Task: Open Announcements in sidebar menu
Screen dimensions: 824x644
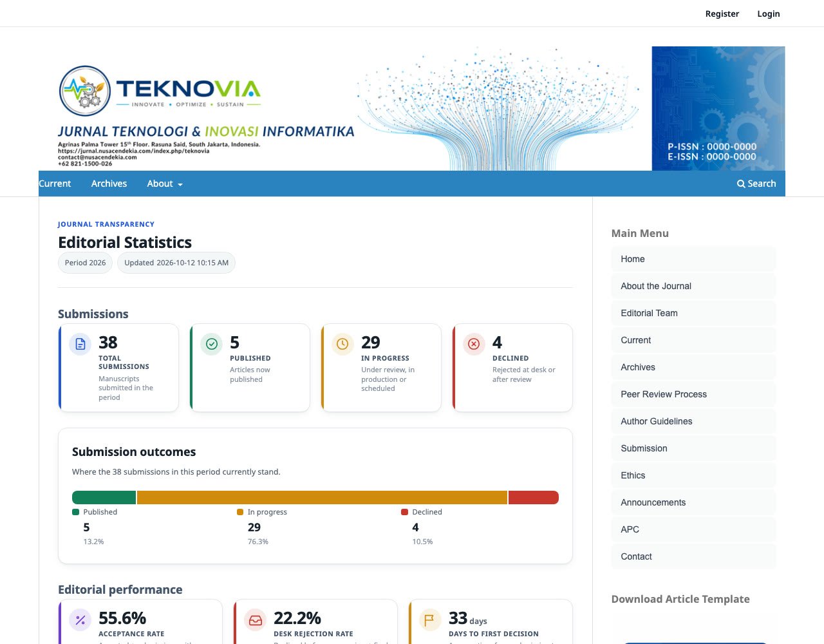Action: [693, 502]
